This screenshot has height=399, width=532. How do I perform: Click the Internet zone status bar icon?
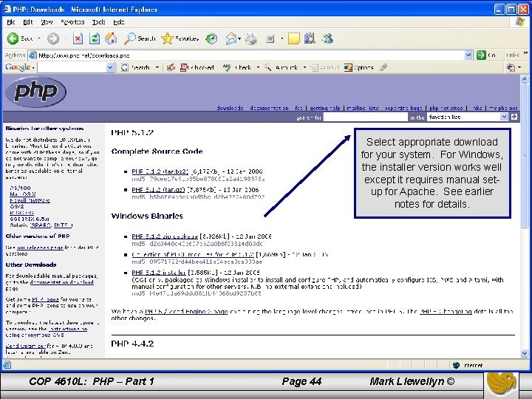click(457, 365)
